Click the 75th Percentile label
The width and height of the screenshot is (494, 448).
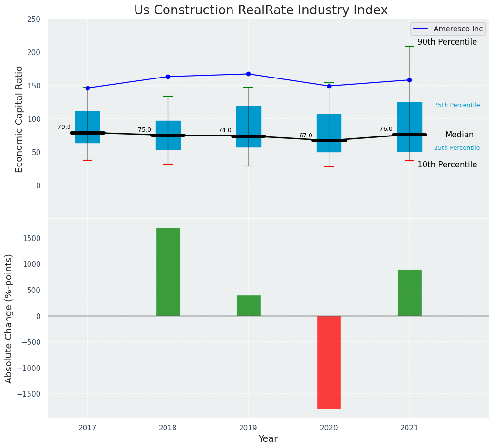(457, 105)
